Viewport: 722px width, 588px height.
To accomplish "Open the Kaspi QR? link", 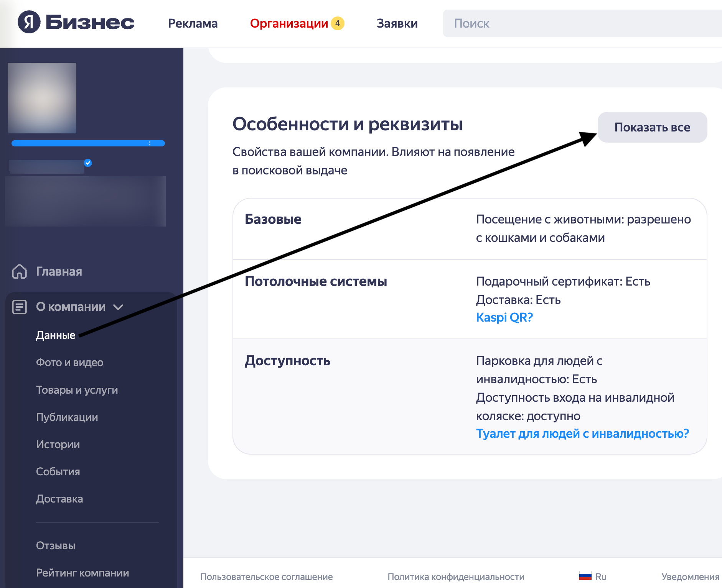I will (x=504, y=317).
